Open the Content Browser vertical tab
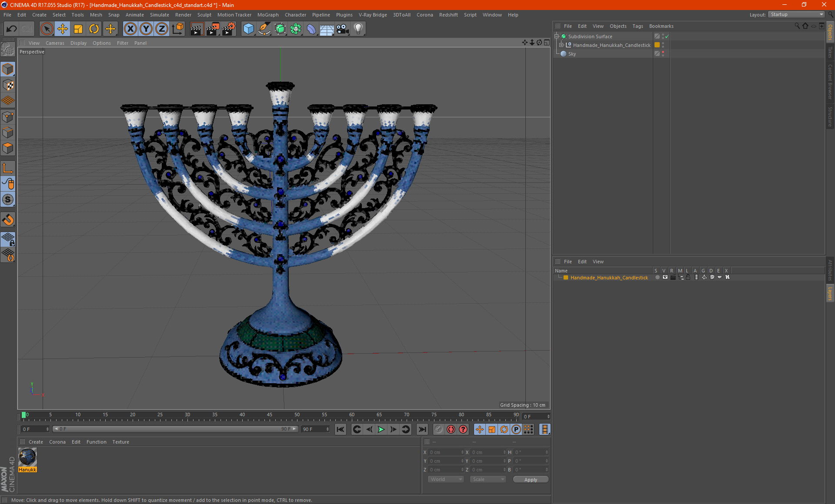Image resolution: width=835 pixels, height=504 pixels. 830,82
